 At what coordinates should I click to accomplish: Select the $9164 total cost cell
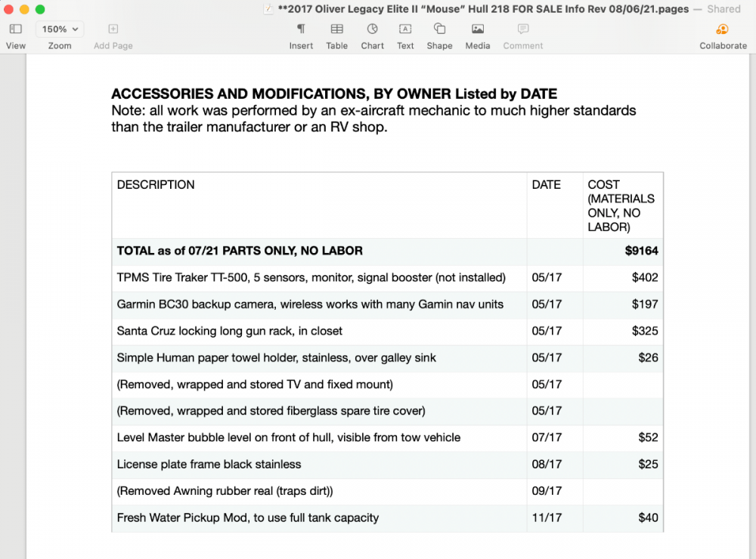click(x=641, y=251)
